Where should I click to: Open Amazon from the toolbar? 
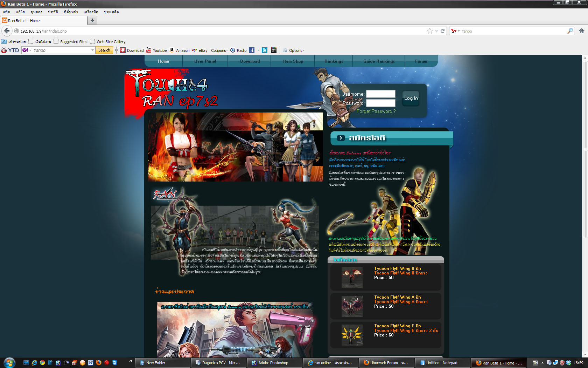coord(180,50)
